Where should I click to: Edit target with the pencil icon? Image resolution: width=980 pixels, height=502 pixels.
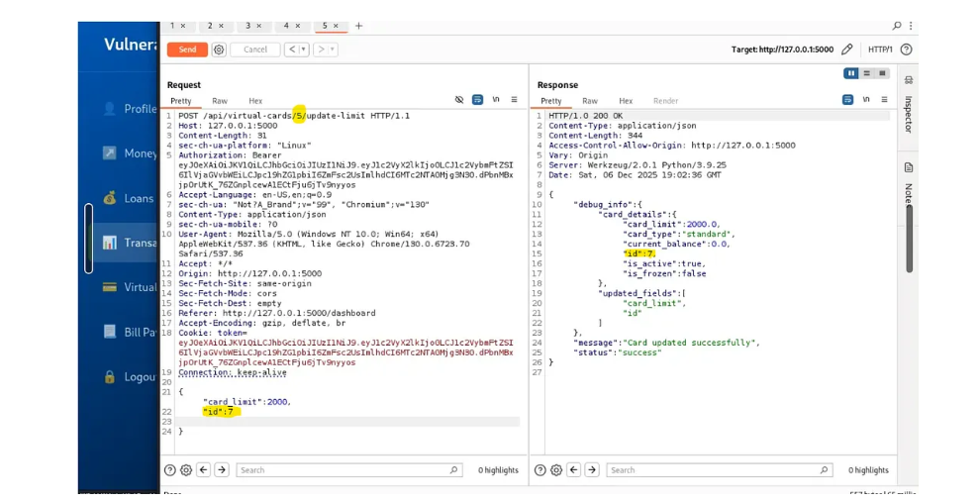[847, 50]
